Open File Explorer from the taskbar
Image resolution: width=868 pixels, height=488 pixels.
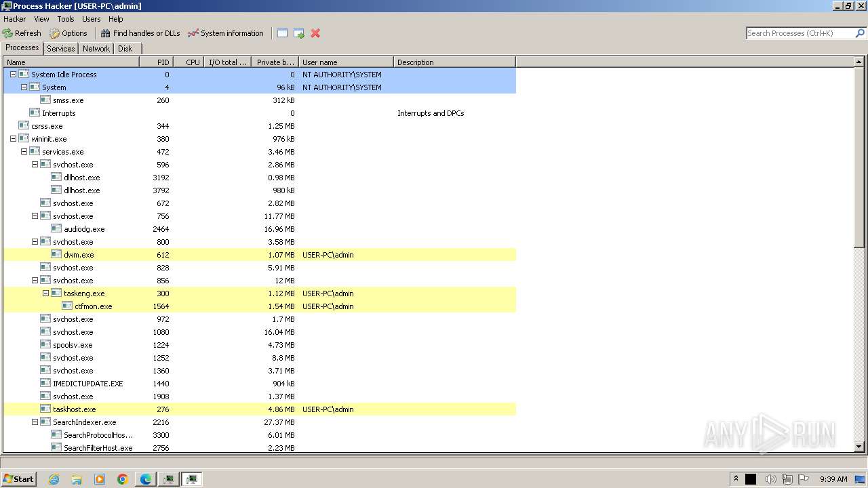77,479
